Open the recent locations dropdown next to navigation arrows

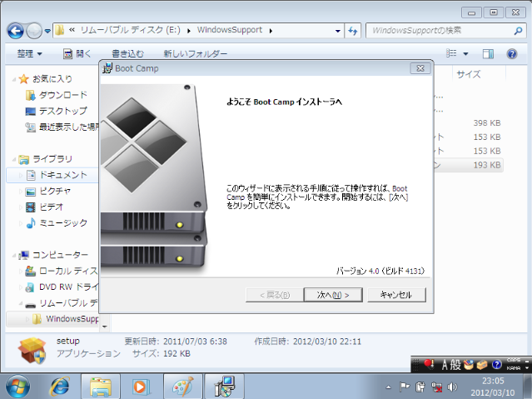(x=47, y=31)
